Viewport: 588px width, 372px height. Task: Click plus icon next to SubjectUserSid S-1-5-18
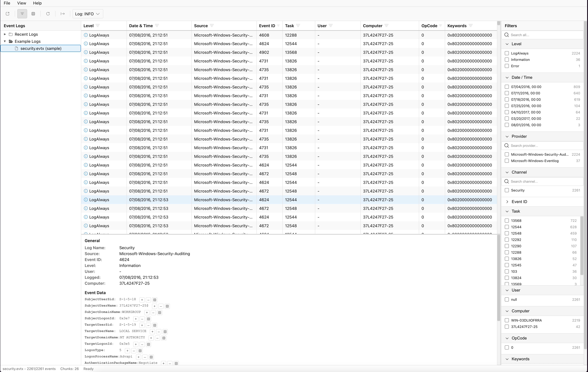pyautogui.click(x=142, y=300)
